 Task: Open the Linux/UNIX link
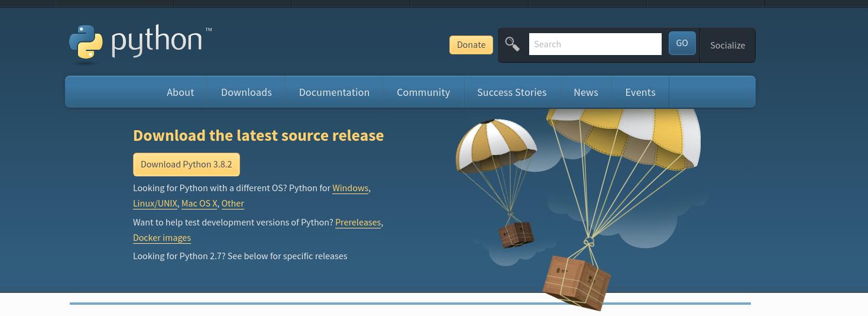coord(155,204)
